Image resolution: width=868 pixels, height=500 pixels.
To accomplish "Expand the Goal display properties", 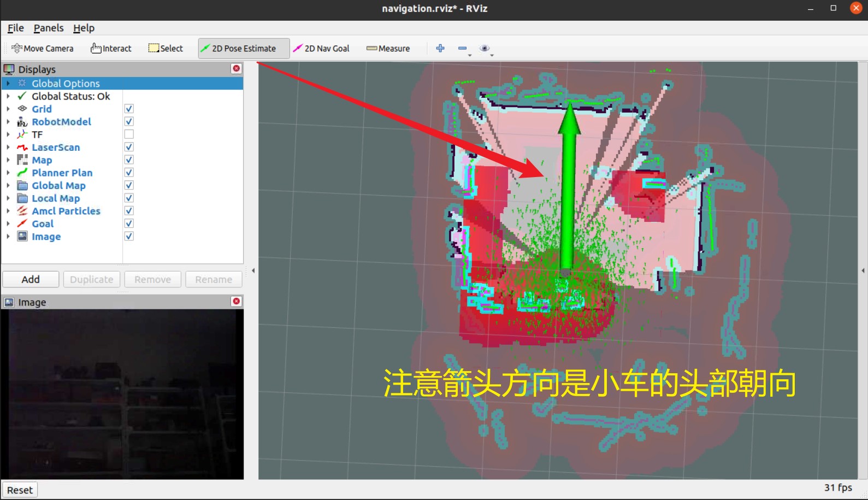I will pos(8,223).
